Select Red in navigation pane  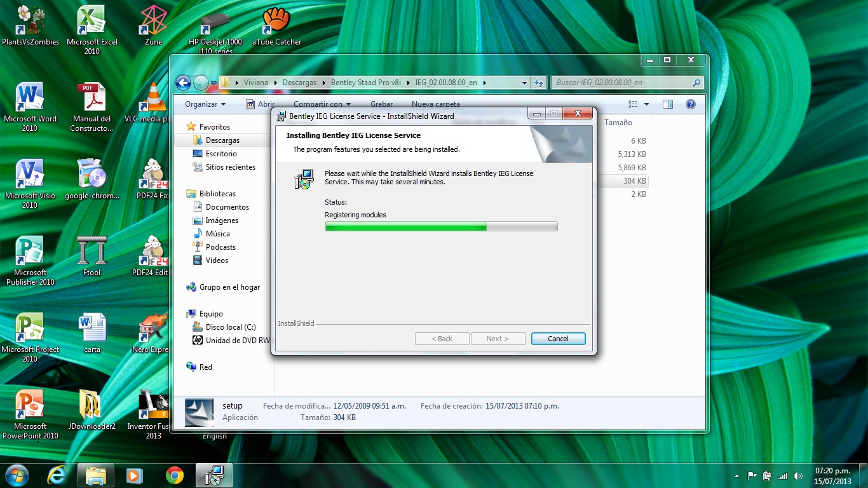click(x=205, y=367)
